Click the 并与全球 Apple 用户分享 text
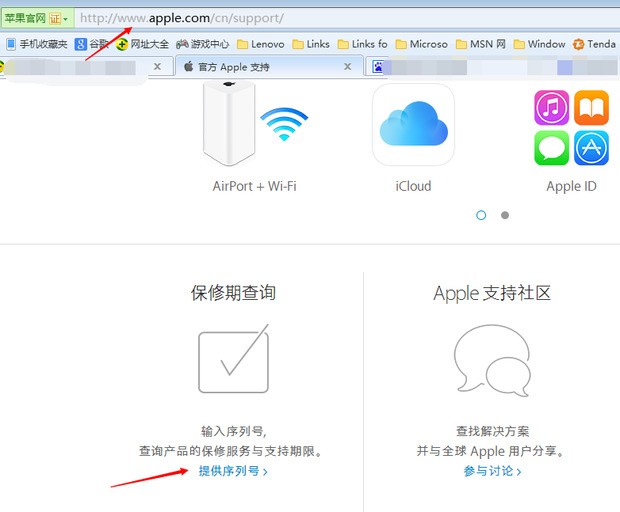 490,451
